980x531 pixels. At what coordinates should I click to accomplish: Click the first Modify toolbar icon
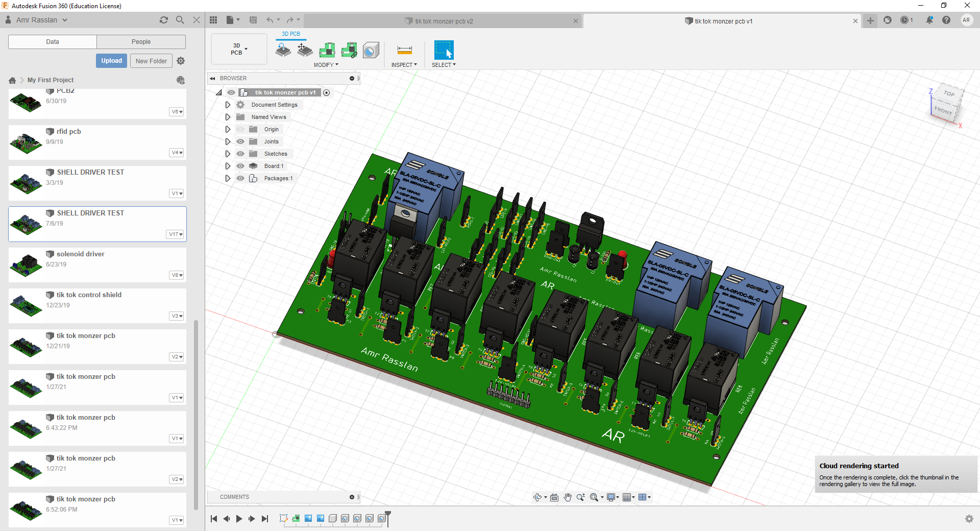283,50
